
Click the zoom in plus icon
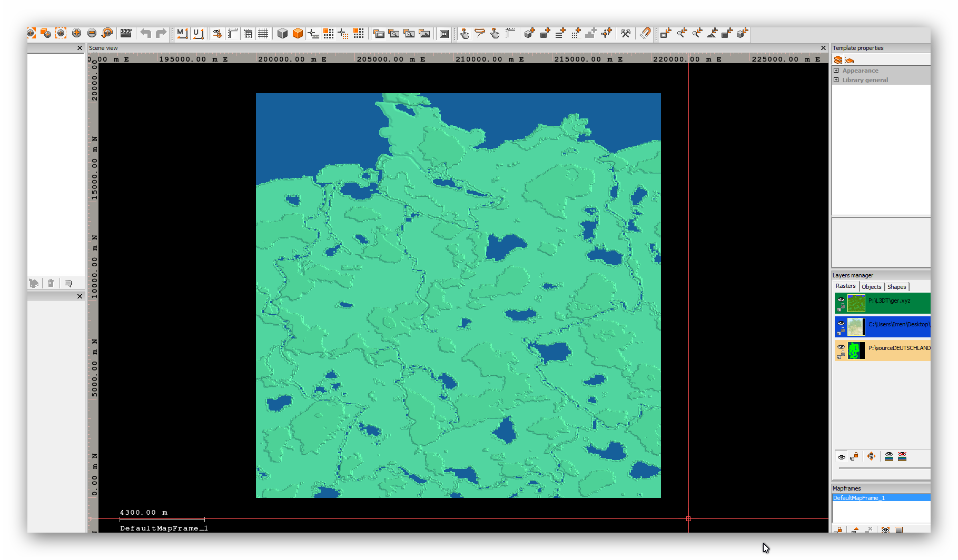(x=77, y=33)
